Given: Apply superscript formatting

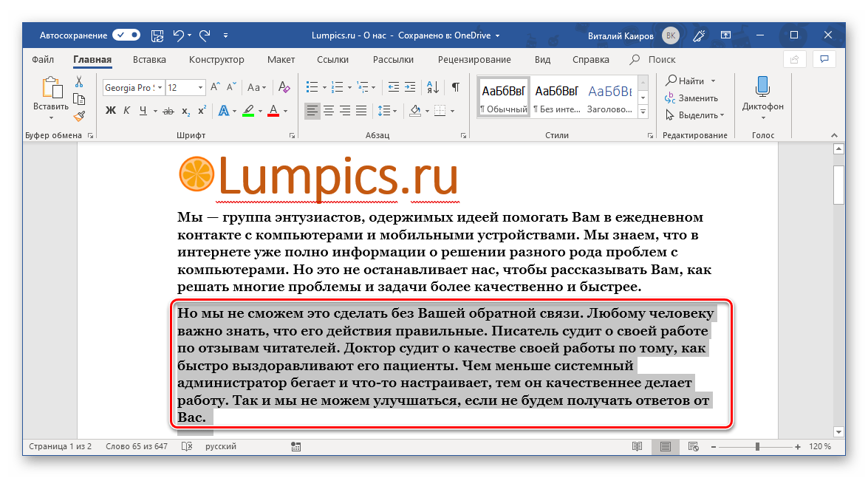Looking at the screenshot, I should (201, 111).
